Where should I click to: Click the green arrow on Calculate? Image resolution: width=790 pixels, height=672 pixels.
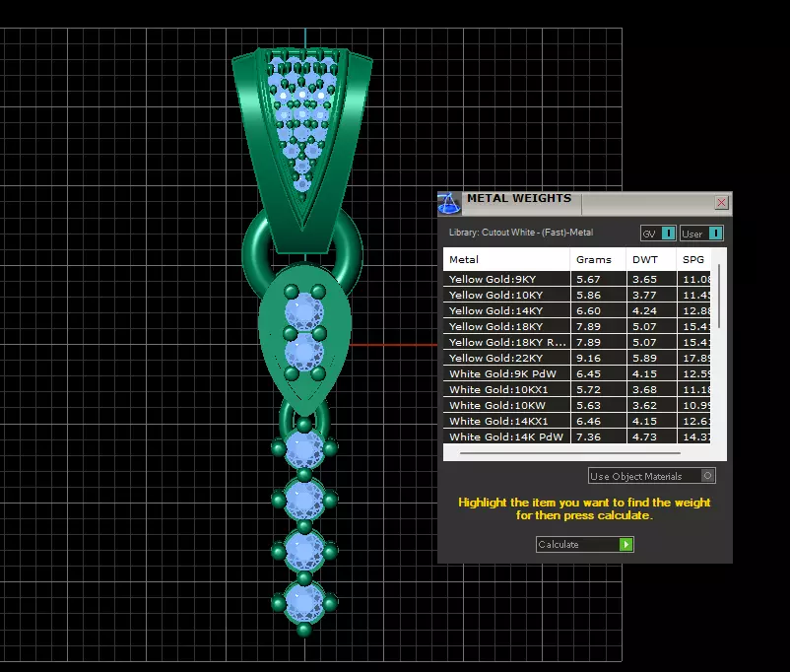point(625,545)
